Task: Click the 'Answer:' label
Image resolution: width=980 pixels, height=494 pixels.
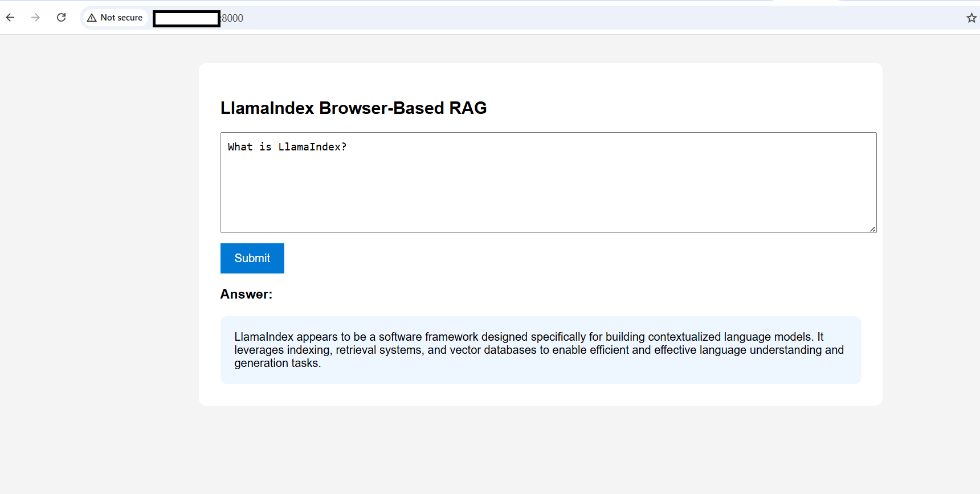Action: point(246,294)
